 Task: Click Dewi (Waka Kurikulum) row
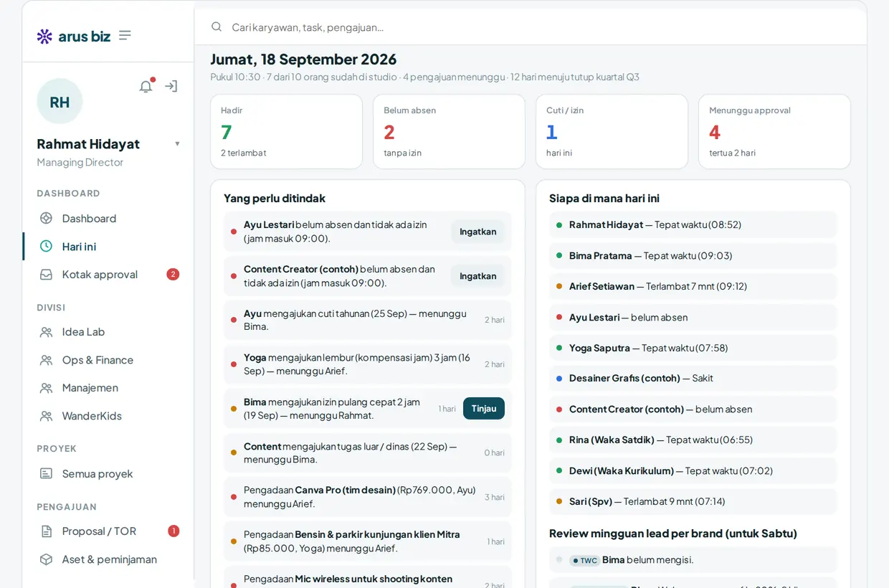pyautogui.click(x=693, y=470)
